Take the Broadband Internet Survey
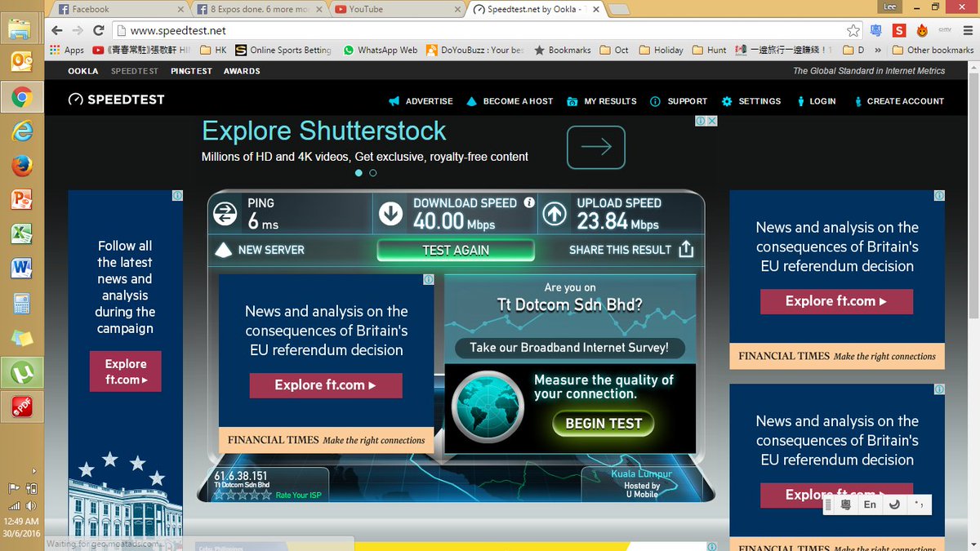Screen dimensions: 980x551 tap(569, 348)
